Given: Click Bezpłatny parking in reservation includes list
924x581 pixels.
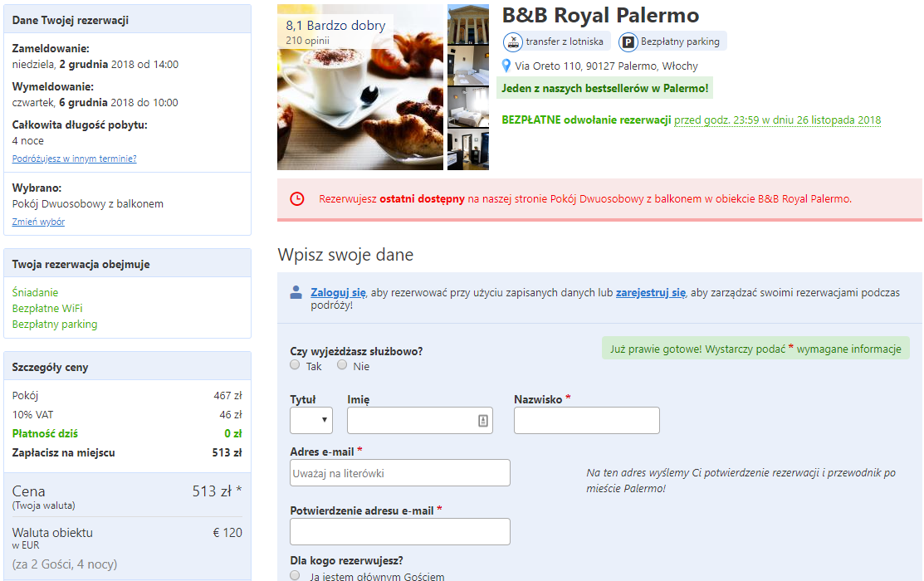Looking at the screenshot, I should click(x=55, y=324).
